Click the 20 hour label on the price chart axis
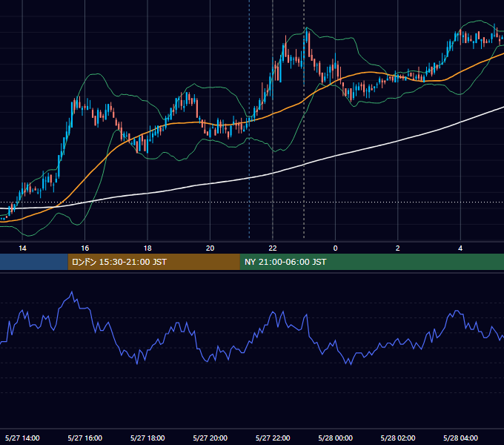Screen dimensions: 504x445 (x=210, y=248)
